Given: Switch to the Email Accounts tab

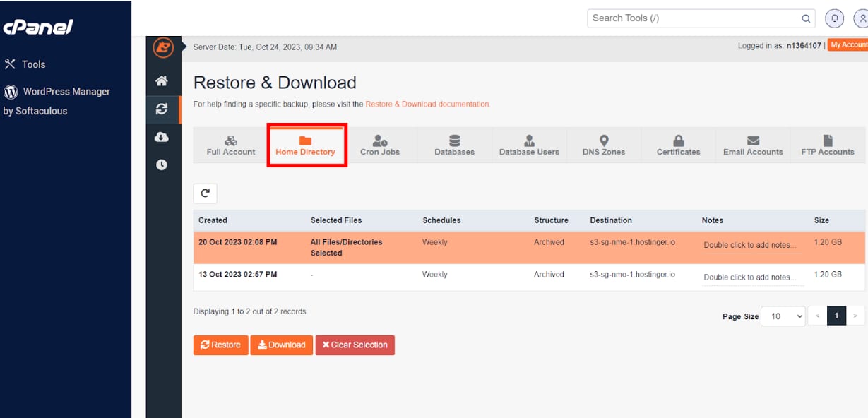Looking at the screenshot, I should [753, 145].
